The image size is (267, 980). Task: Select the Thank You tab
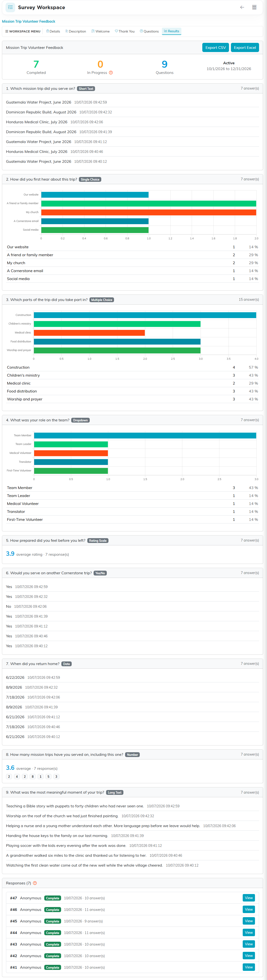(125, 32)
